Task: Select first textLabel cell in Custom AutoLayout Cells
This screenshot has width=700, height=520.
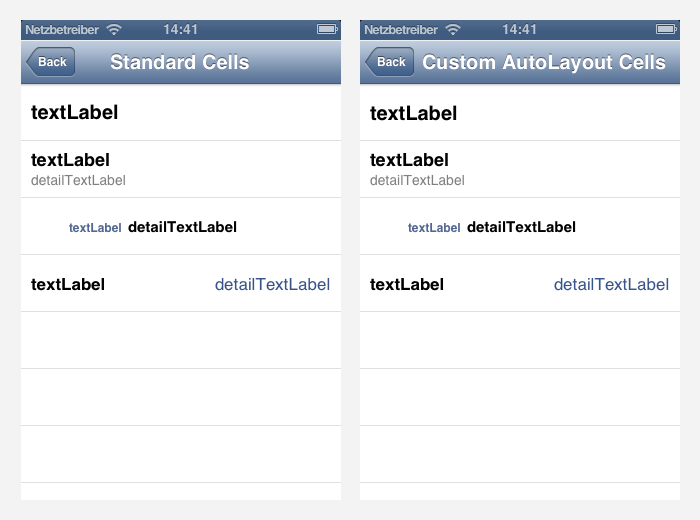Action: point(519,113)
